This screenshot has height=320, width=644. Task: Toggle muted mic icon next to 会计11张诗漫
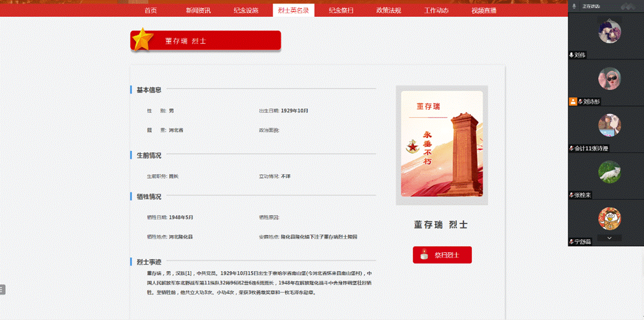point(572,148)
